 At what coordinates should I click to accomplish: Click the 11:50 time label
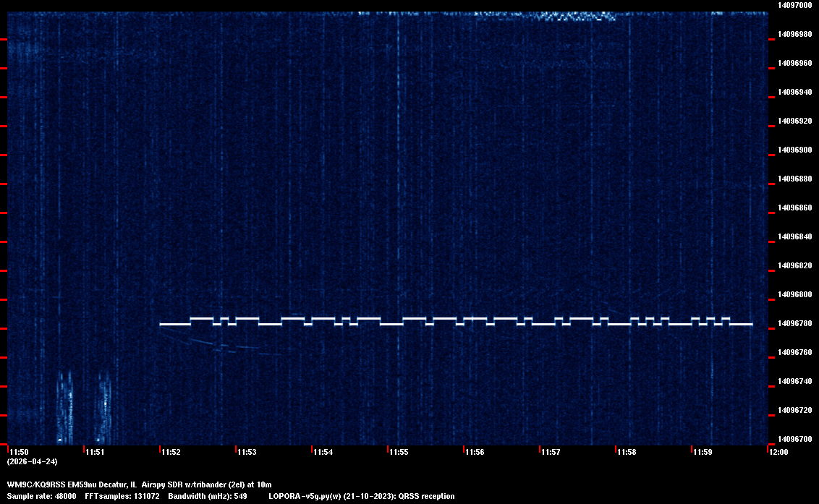click(x=19, y=452)
